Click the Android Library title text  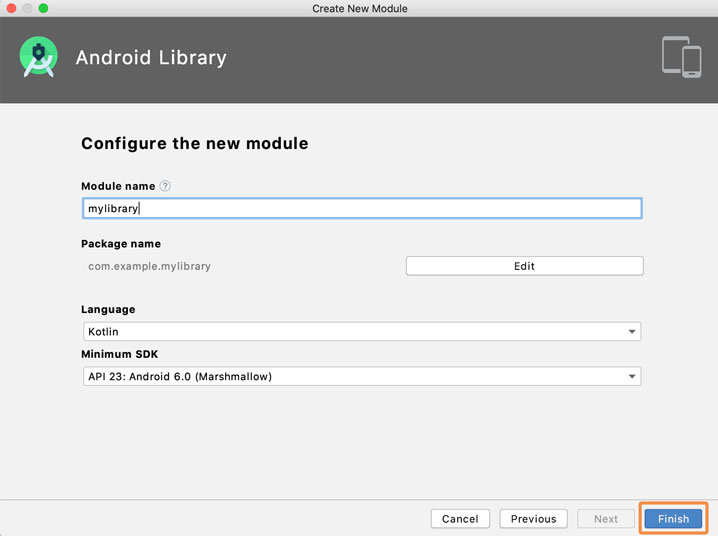click(151, 58)
